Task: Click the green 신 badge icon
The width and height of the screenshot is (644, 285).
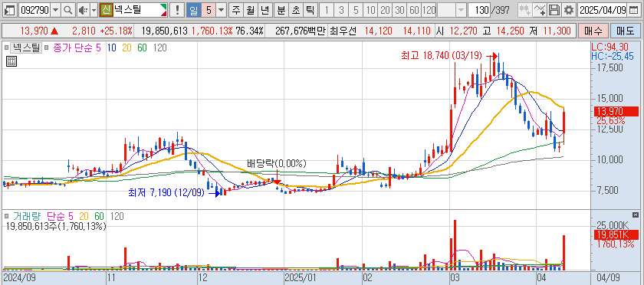Action: tap(106, 10)
